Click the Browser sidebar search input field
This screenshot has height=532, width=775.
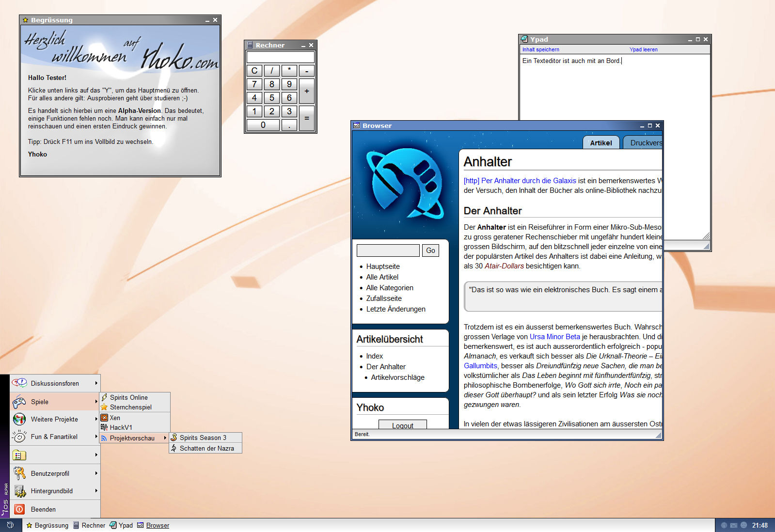click(388, 250)
